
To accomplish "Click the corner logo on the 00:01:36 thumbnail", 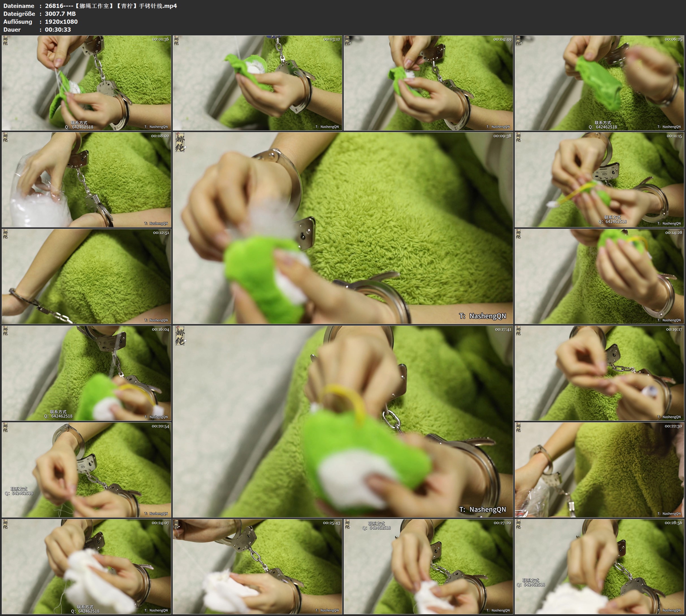I will coord(5,41).
